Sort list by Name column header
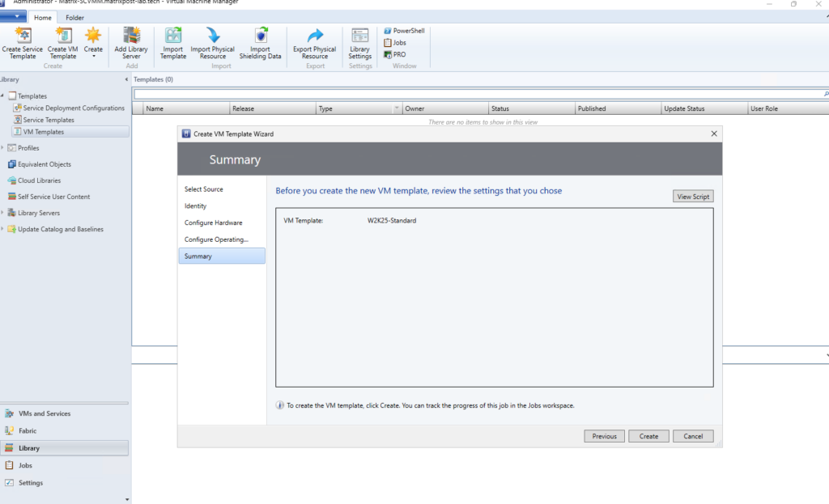 [187, 108]
